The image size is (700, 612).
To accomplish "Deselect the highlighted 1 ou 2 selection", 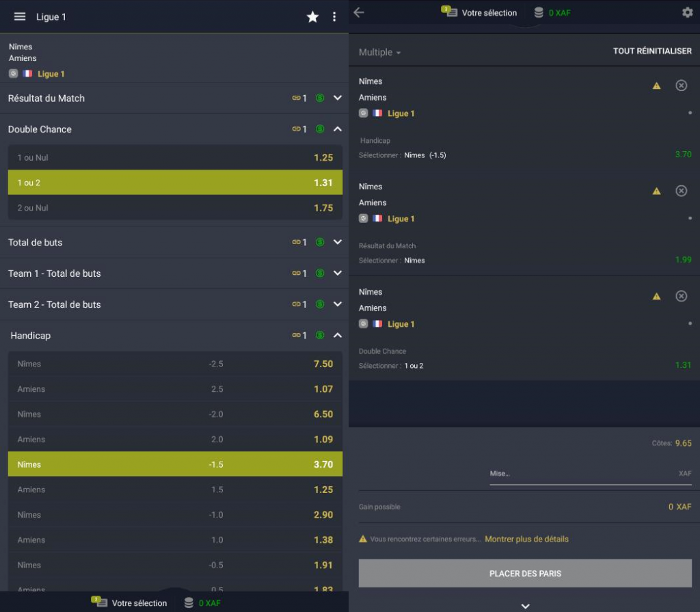I will point(175,183).
